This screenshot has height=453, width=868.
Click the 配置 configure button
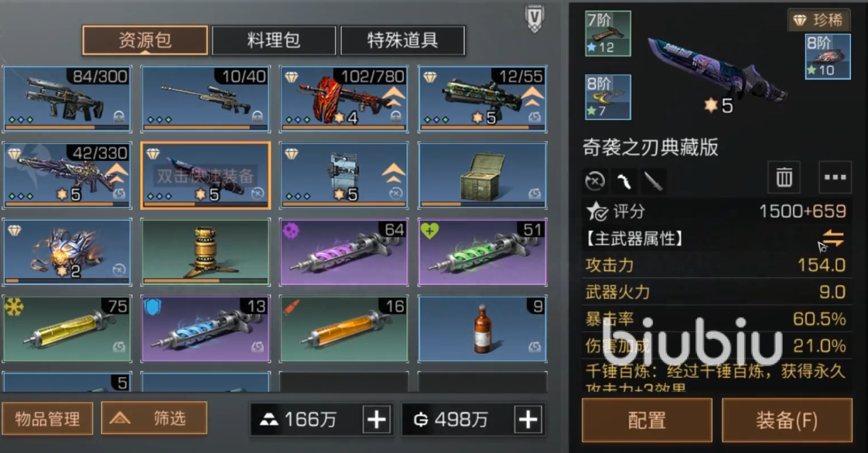(647, 420)
